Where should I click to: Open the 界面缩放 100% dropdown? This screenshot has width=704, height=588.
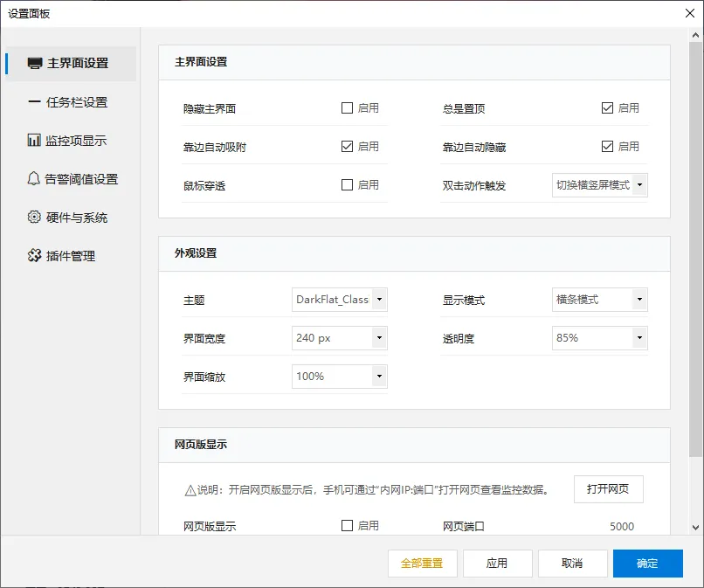pos(339,377)
